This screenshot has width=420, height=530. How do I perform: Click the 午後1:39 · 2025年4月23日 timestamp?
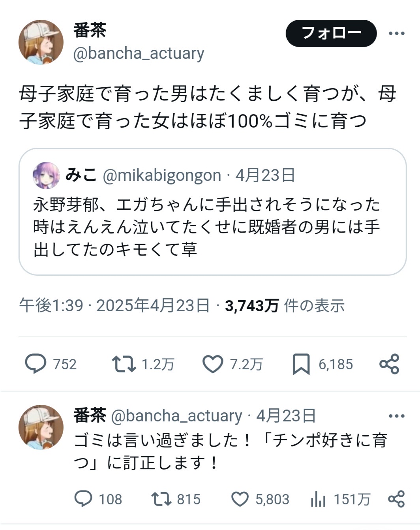114,306
